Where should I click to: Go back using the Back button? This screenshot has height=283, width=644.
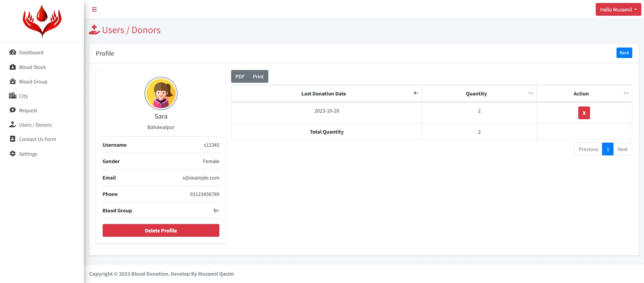624,53
